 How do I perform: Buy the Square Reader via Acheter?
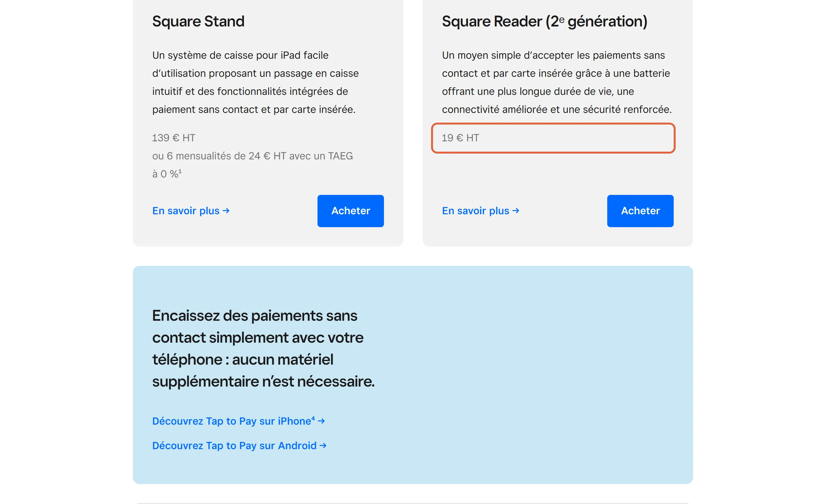(x=640, y=211)
